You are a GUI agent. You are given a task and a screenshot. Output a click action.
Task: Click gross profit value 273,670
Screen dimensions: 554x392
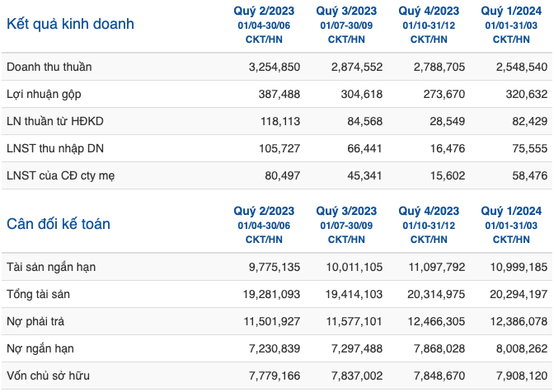[x=444, y=94]
